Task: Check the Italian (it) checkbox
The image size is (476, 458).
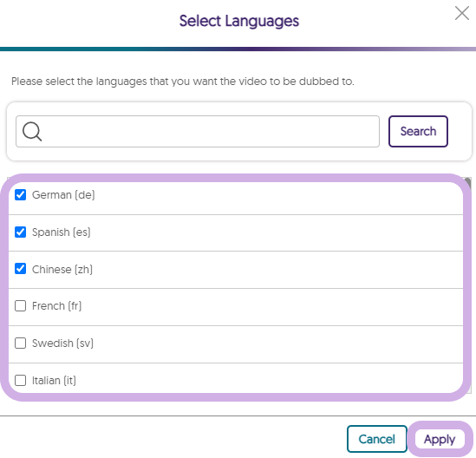Action: pyautogui.click(x=20, y=380)
